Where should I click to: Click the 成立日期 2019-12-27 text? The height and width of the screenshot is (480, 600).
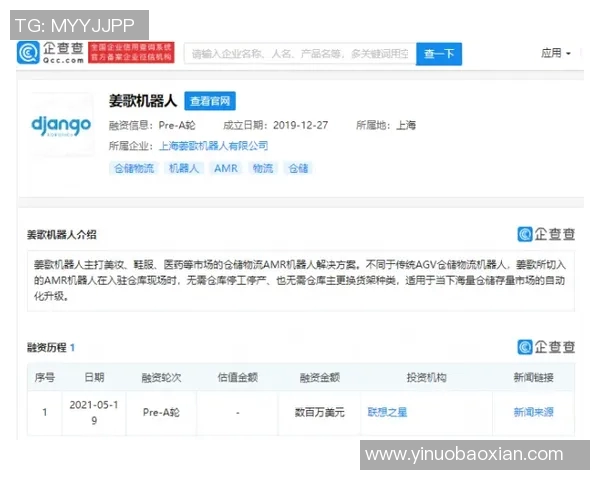pyautogui.click(x=276, y=125)
